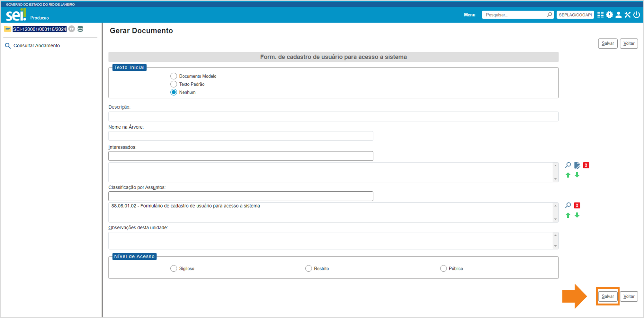Choose Texto Padrão as initial text
Screen dimensions: 644x318
click(174, 84)
